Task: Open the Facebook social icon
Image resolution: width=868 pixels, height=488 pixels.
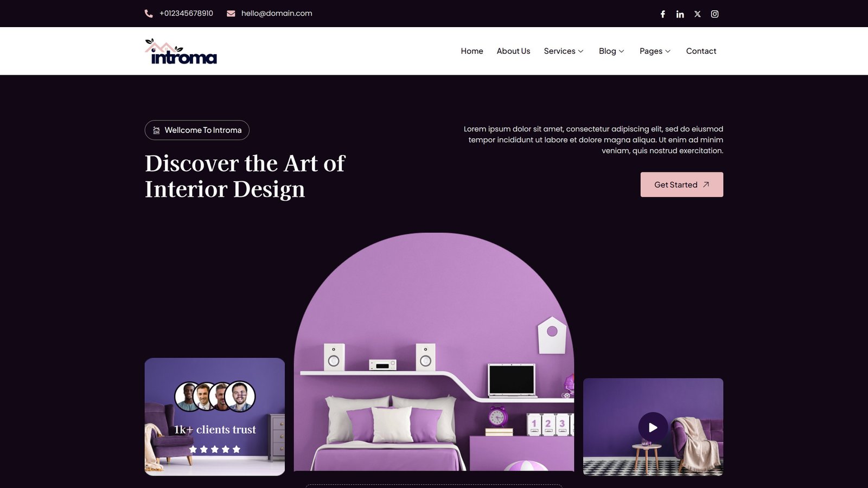Action: click(x=662, y=14)
